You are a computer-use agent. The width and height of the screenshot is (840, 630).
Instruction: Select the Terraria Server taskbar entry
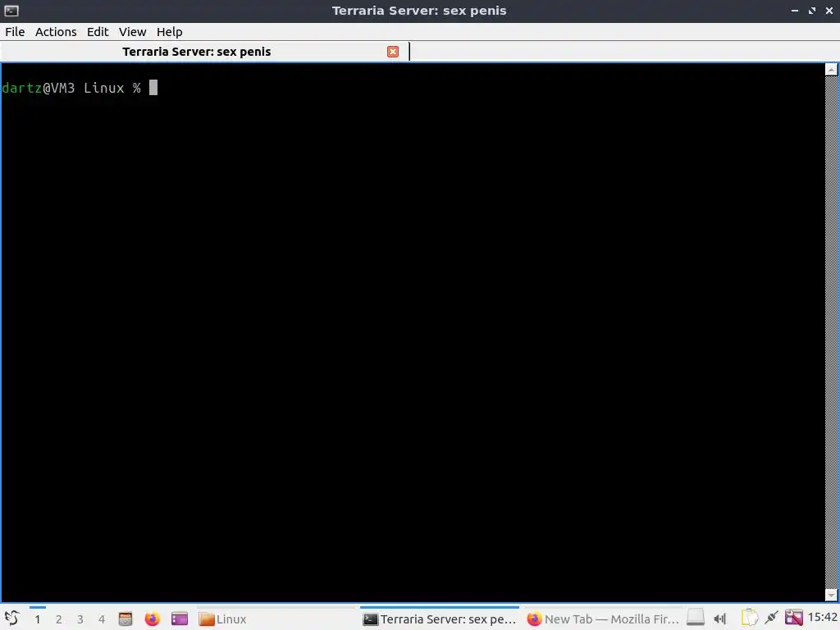point(440,619)
